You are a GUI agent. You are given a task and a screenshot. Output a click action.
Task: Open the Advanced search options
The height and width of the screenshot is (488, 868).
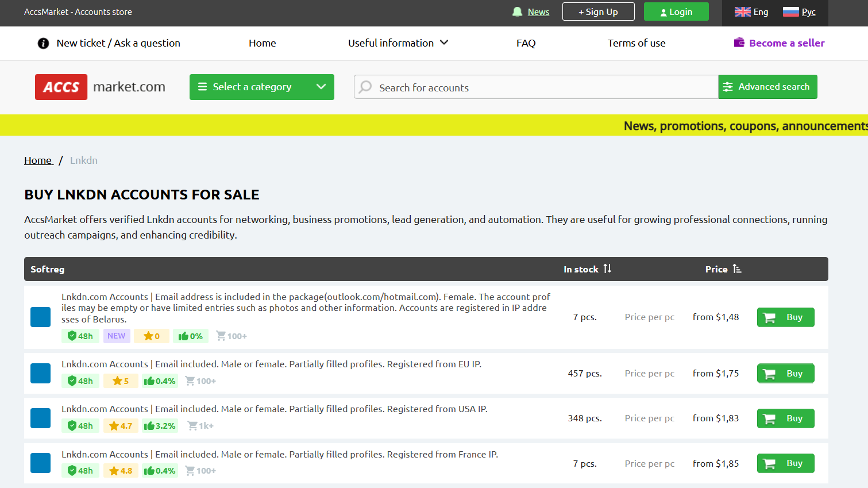click(767, 87)
